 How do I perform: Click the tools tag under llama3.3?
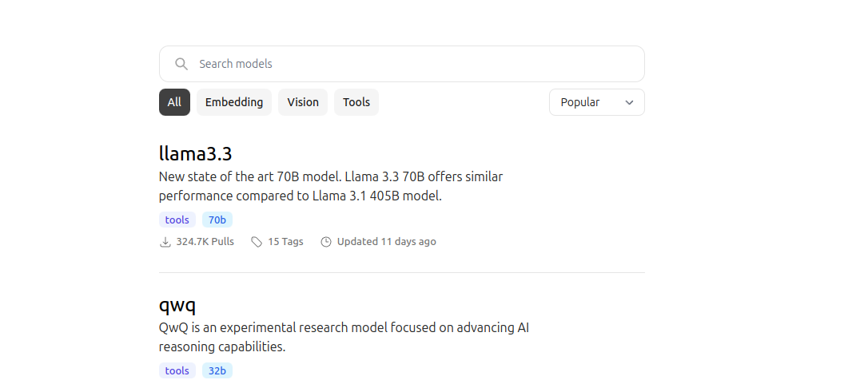click(x=177, y=220)
